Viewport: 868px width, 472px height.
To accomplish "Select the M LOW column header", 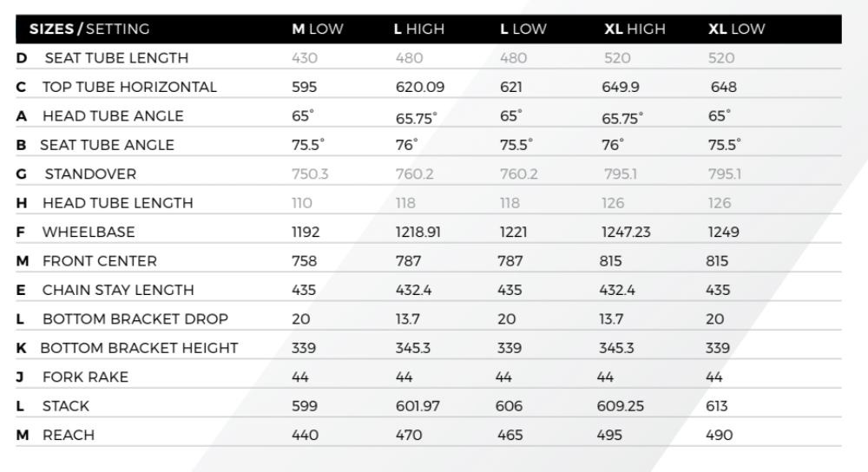I will 317,29.
